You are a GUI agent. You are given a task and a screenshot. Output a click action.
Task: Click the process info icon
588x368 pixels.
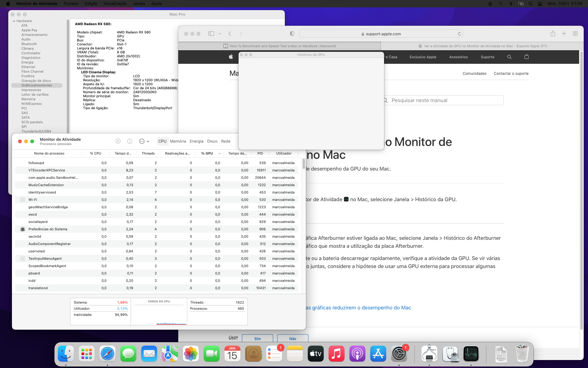130,141
